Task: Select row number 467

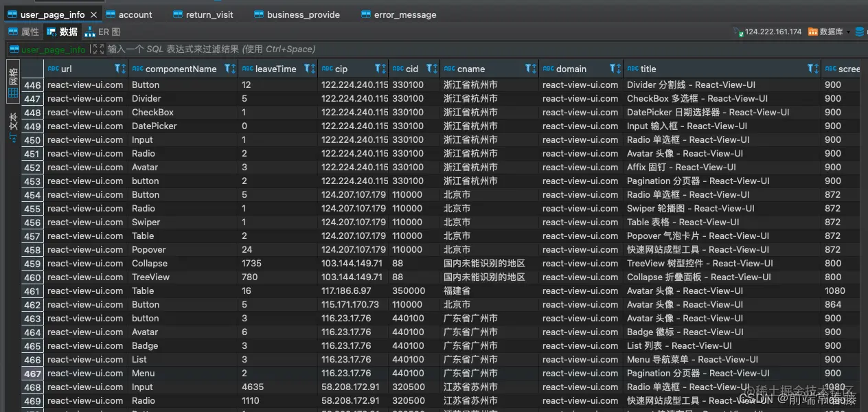Action: pyautogui.click(x=32, y=374)
